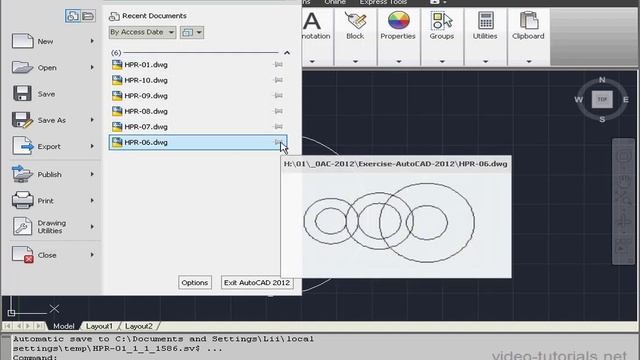Expand the Annotation panel dropdown arrow
Image resolution: width=640 pixels, height=360 pixels.
(312, 62)
